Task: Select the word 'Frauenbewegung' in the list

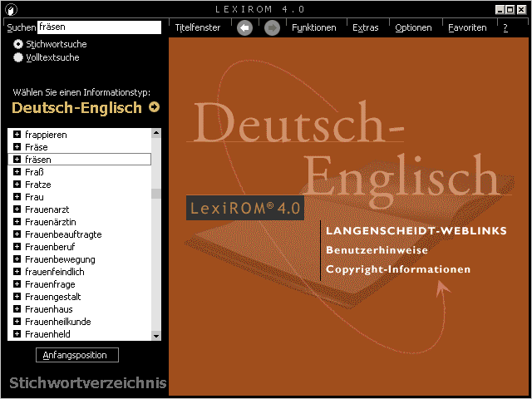Action: (60, 259)
